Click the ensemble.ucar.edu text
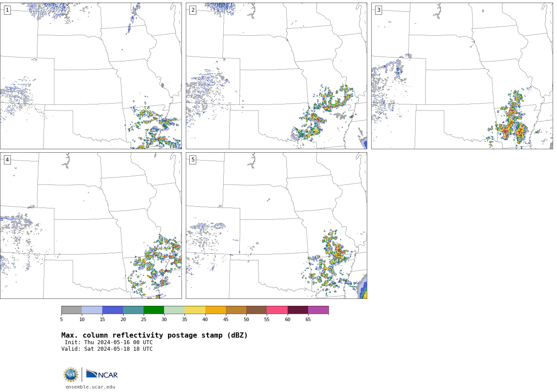The image size is (557, 392). (x=91, y=387)
